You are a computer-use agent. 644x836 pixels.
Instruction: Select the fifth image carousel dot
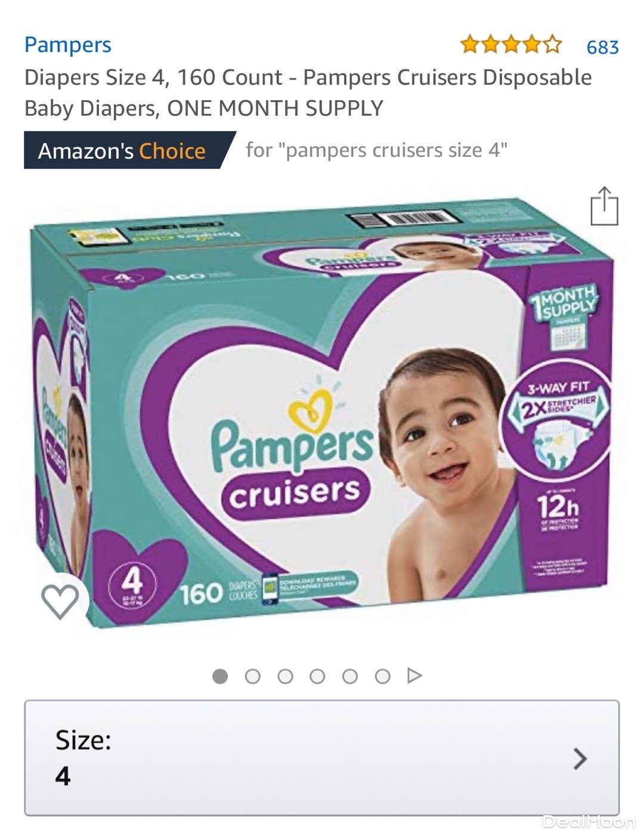tap(350, 676)
